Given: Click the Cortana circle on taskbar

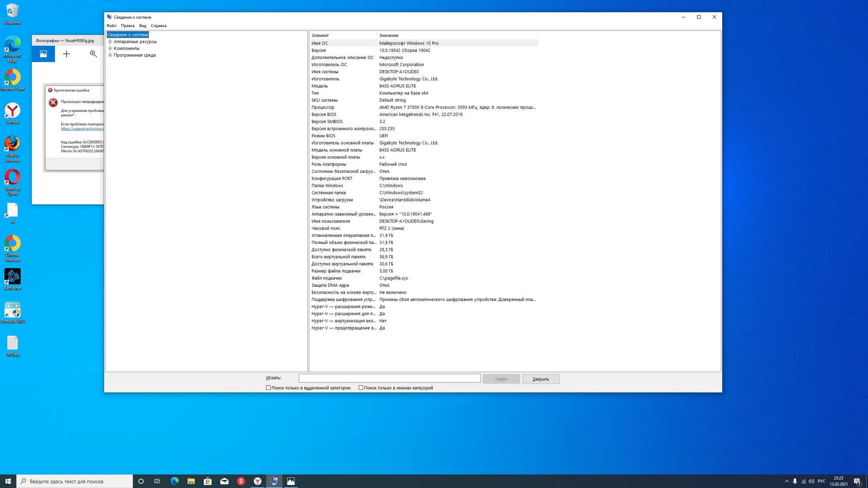Looking at the screenshot, I should point(141,481).
